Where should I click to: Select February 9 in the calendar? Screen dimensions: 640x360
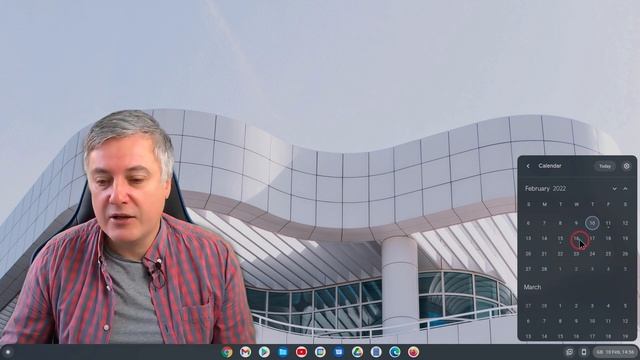pos(576,223)
